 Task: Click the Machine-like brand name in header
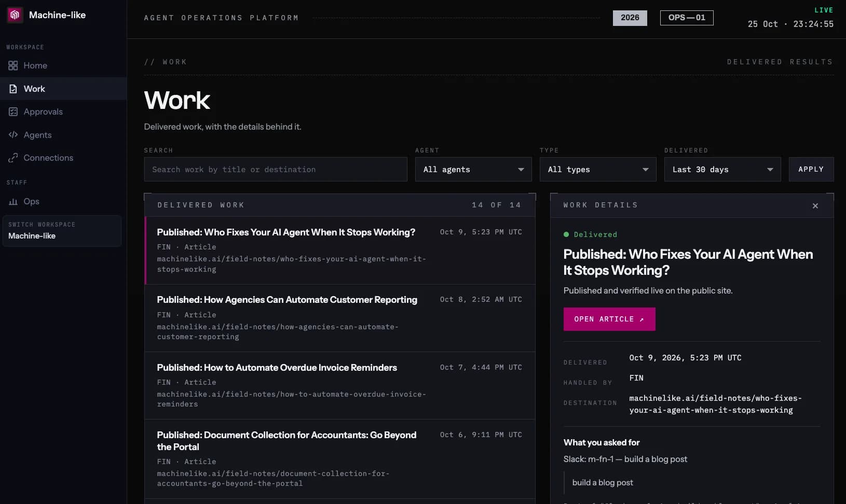[x=57, y=15]
